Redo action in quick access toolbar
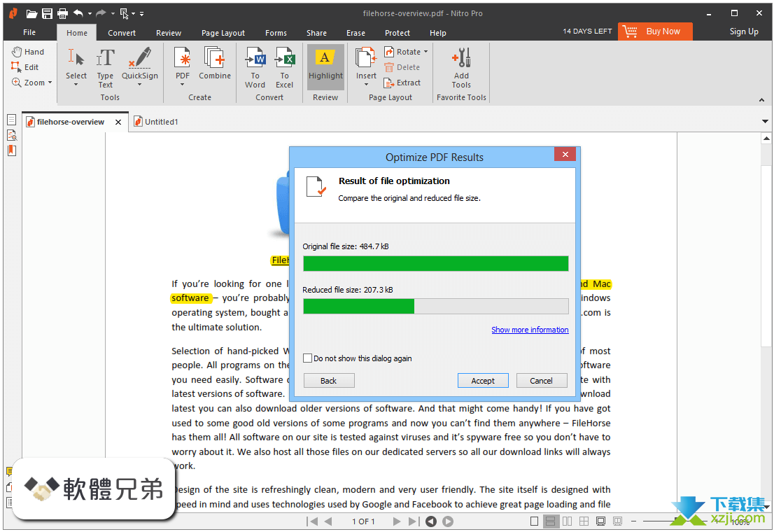 click(x=101, y=13)
